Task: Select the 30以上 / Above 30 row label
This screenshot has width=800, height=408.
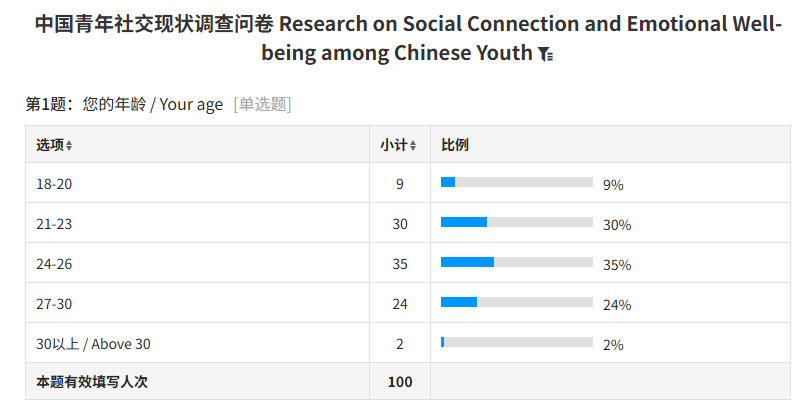Action: coord(93,344)
